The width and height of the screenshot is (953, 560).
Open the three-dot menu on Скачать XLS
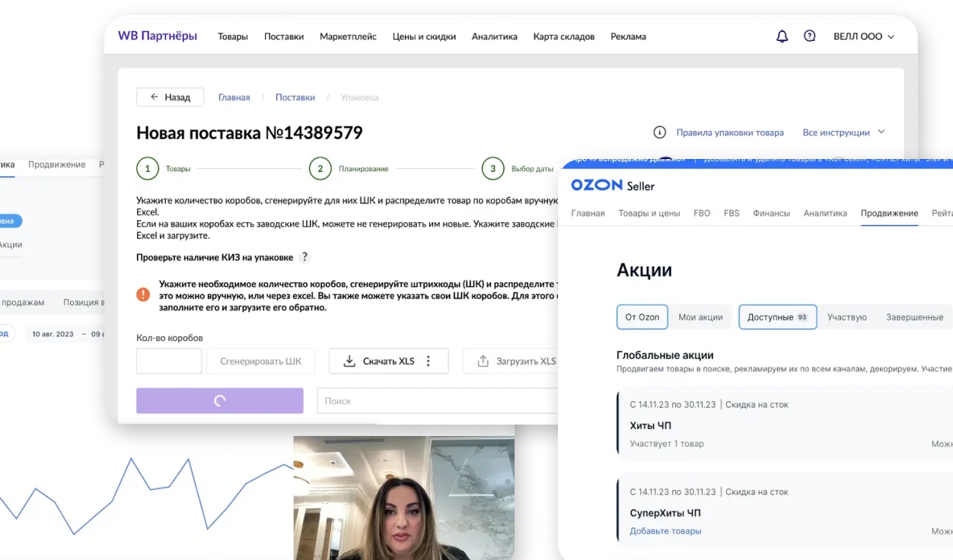(x=429, y=361)
